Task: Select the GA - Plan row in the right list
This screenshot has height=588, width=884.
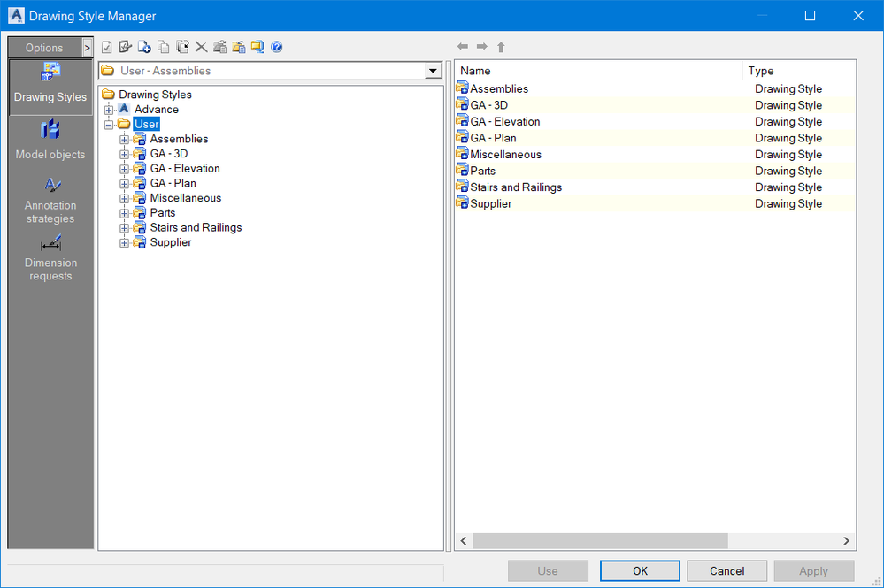Action: 655,138
